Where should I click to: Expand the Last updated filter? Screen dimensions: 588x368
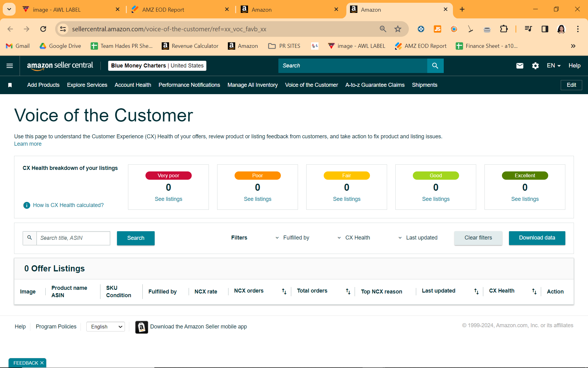point(418,238)
